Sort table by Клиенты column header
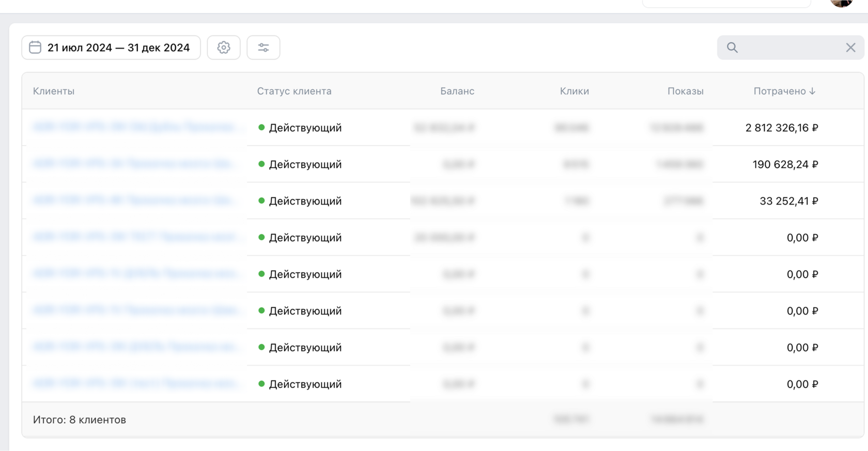Image resolution: width=868 pixels, height=451 pixels. point(54,91)
